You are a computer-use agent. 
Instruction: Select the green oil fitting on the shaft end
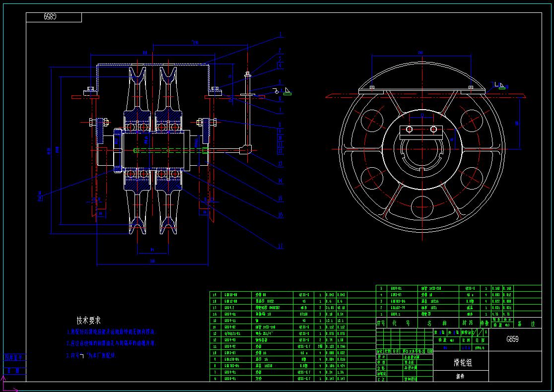(205, 150)
